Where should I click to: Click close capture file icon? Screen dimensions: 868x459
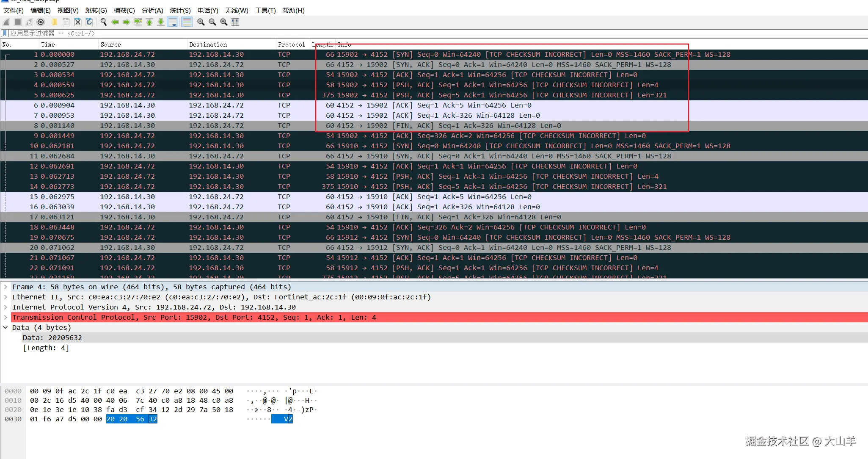77,22
